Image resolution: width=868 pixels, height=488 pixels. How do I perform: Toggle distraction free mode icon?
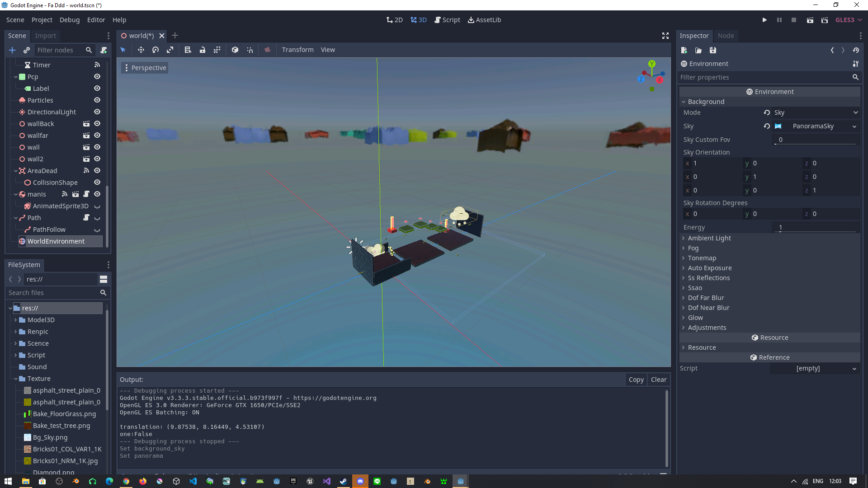(665, 36)
